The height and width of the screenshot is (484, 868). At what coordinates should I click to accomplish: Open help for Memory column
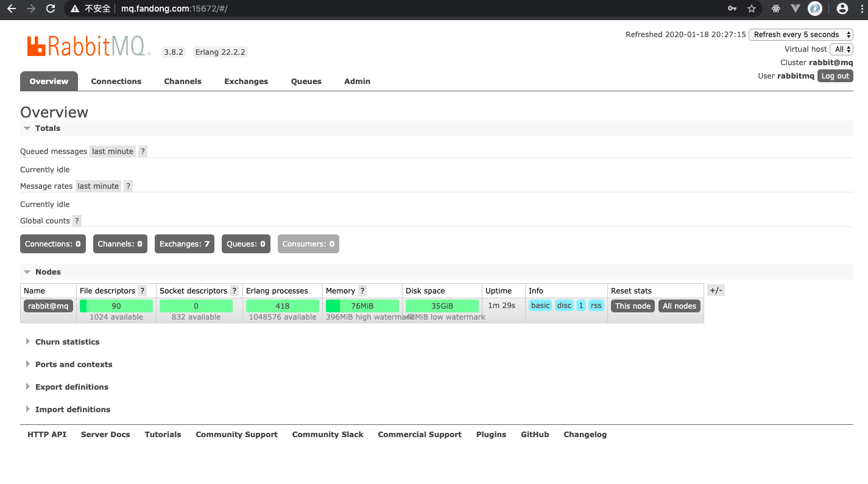pos(362,291)
